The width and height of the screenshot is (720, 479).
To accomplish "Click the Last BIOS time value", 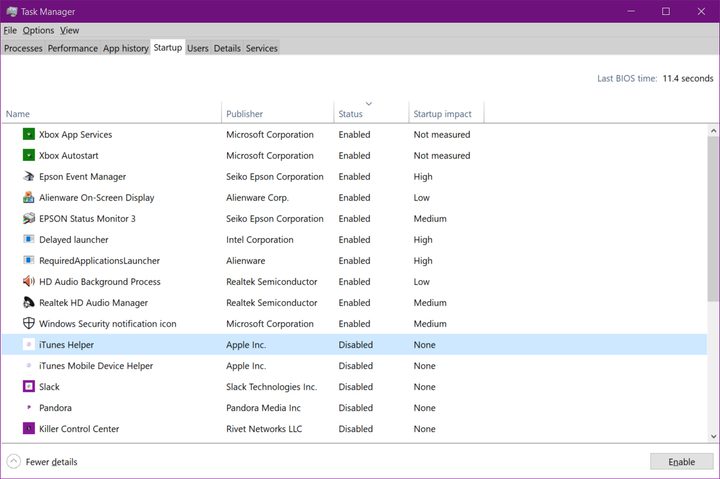I will pyautogui.click(x=687, y=79).
